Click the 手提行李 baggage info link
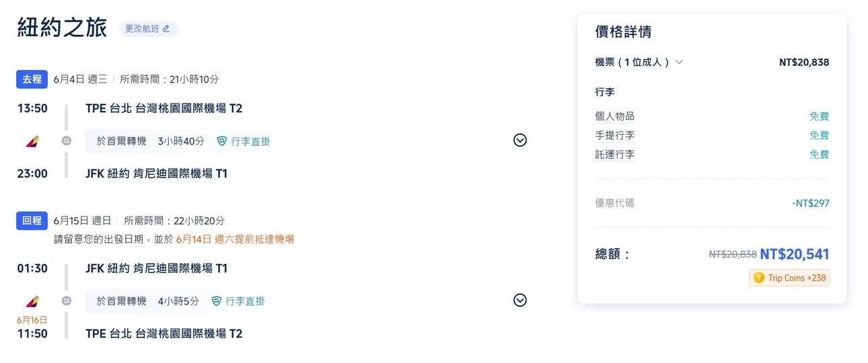 [x=614, y=135]
